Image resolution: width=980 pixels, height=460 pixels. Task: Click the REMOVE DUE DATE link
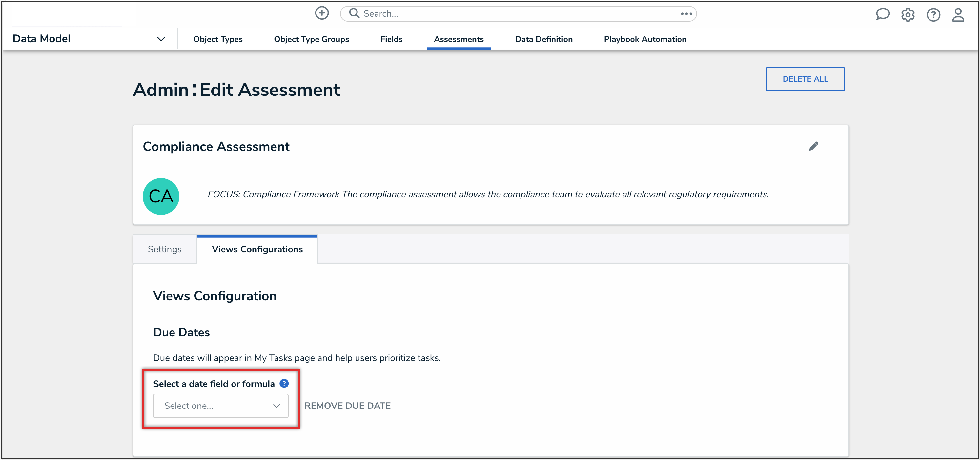(x=347, y=406)
